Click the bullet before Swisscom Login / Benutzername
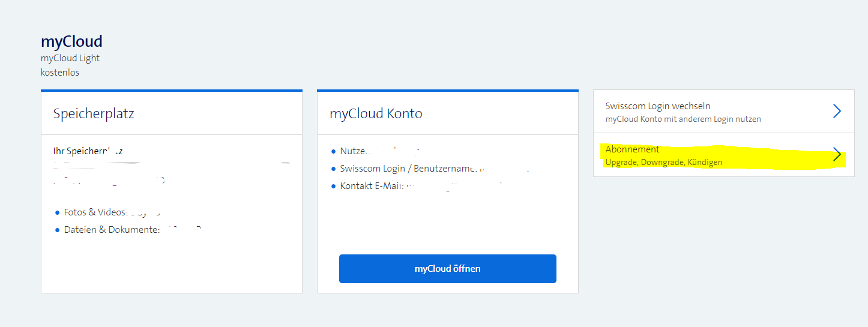The image size is (868, 327). click(x=334, y=169)
